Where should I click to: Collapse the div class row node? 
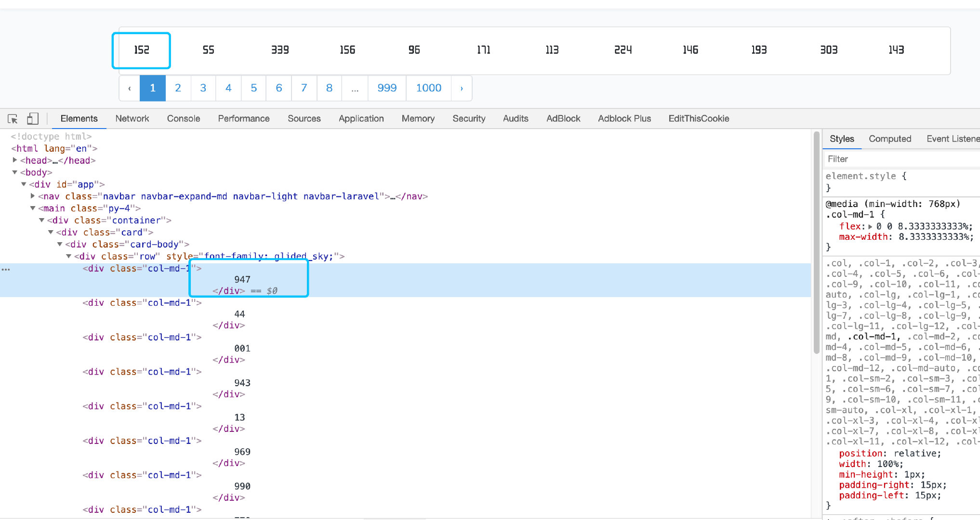click(x=69, y=256)
